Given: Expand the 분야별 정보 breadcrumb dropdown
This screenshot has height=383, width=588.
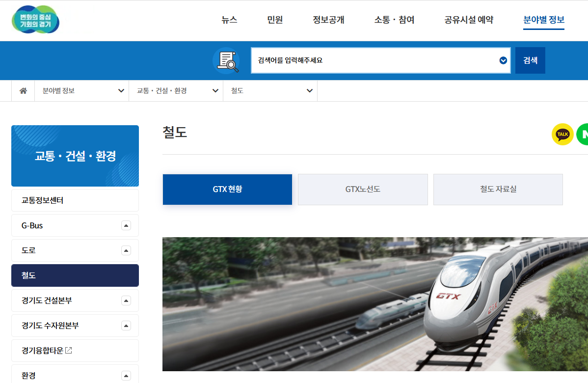Looking at the screenshot, I should (120, 90).
